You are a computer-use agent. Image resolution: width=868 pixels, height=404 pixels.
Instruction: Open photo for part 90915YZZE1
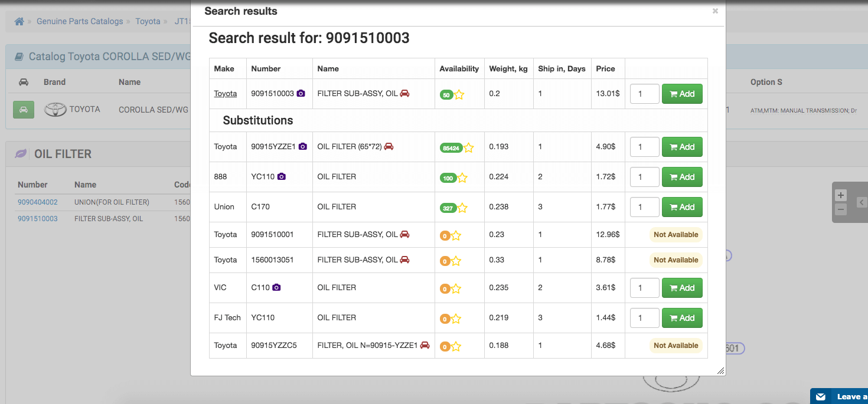(302, 146)
